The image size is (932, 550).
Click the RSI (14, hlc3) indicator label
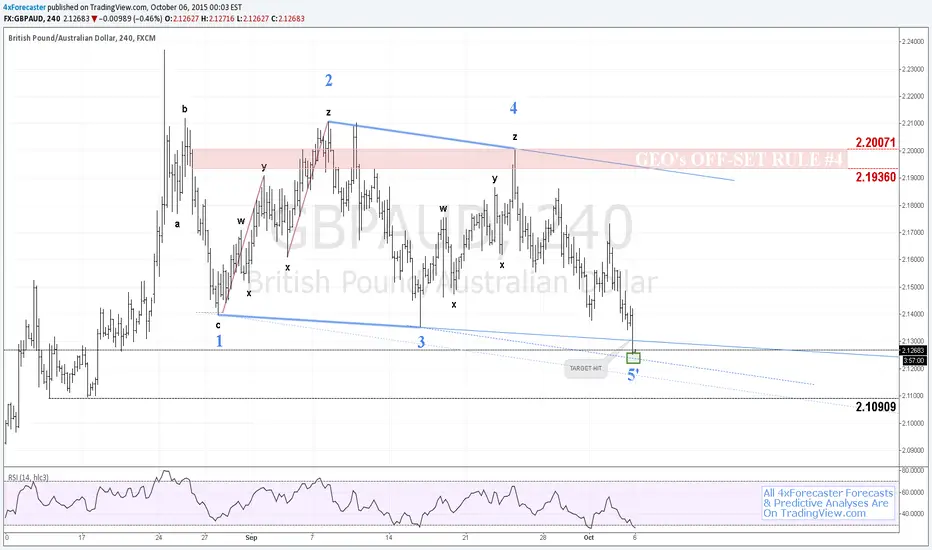coord(29,477)
